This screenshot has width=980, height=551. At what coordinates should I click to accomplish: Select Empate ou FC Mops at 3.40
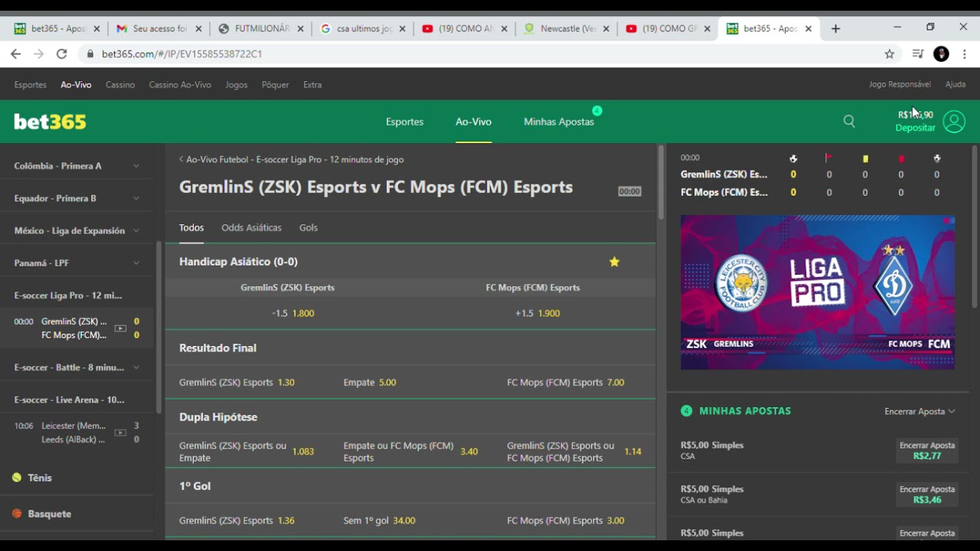pos(410,452)
